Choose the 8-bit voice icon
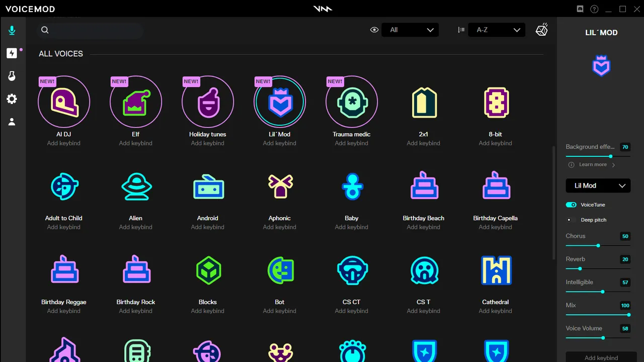Screen dimensions: 644x362 click(496, 103)
